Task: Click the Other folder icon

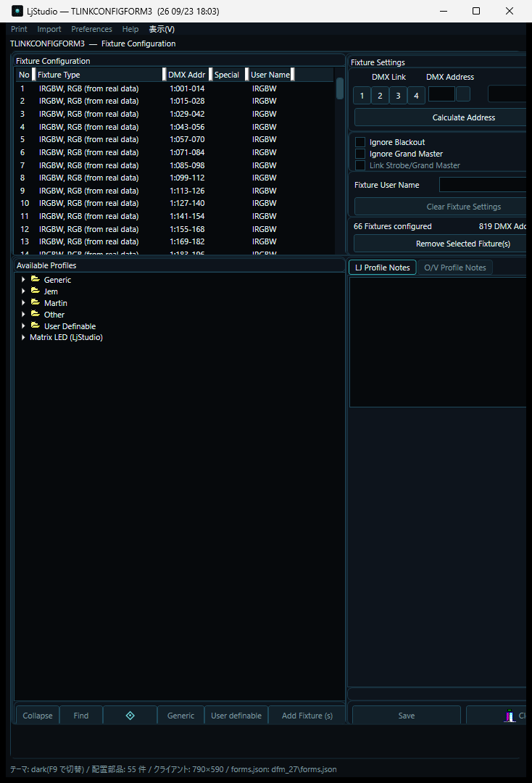Action: (x=36, y=314)
